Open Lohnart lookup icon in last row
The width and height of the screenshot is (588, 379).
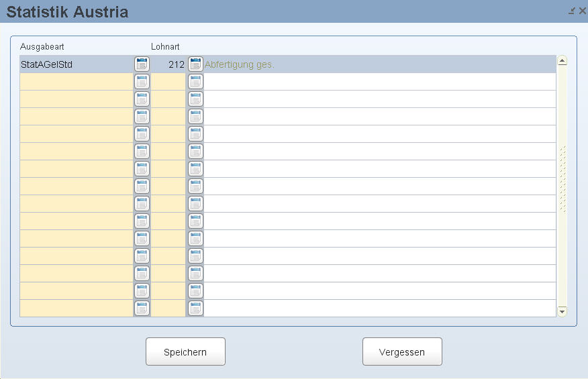pyautogui.click(x=195, y=309)
